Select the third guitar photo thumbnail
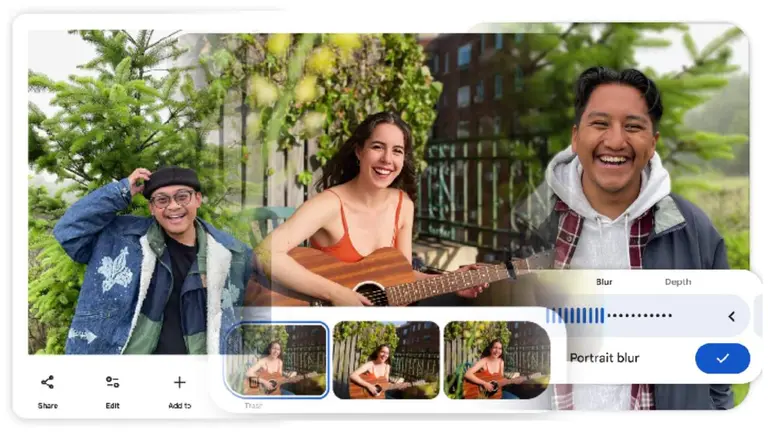This screenshot has width=768, height=432. [497, 360]
